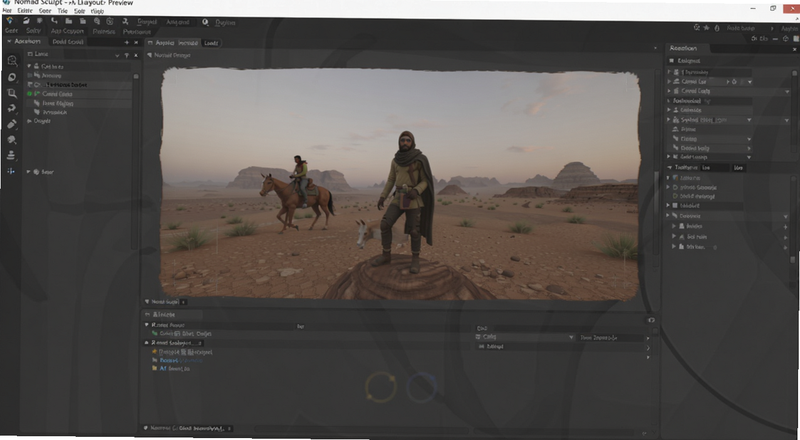Expand the first section in the bottom panel list
The width and height of the screenshot is (800, 440).
147,325
